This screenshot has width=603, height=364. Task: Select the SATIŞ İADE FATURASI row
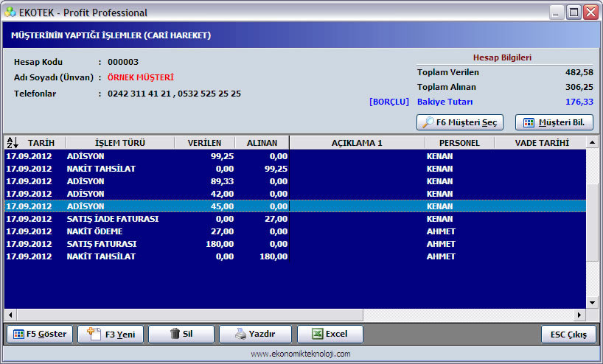point(295,219)
